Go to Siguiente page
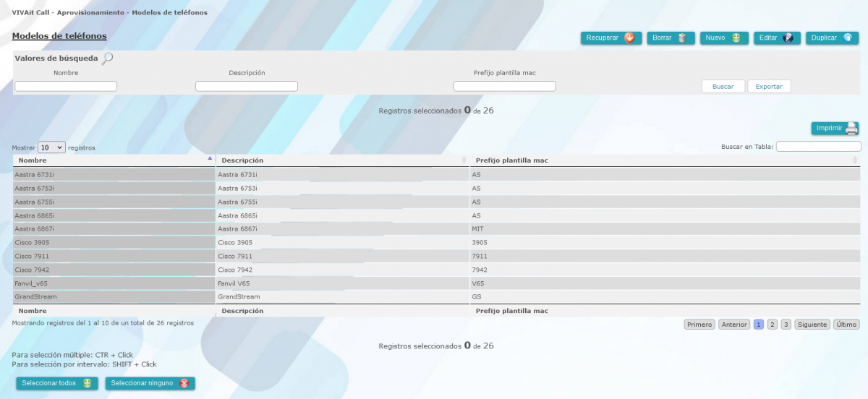The height and width of the screenshot is (399, 868). (x=812, y=325)
